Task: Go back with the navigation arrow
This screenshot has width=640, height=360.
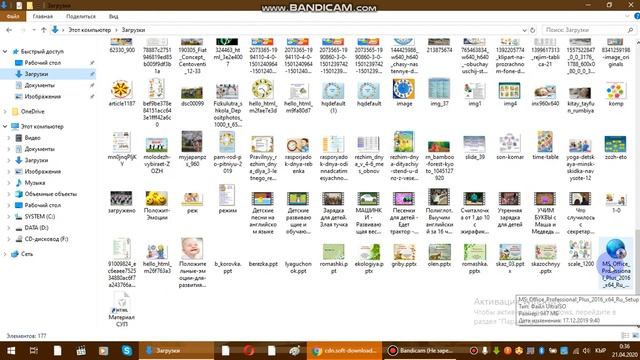Action: (x=9, y=30)
